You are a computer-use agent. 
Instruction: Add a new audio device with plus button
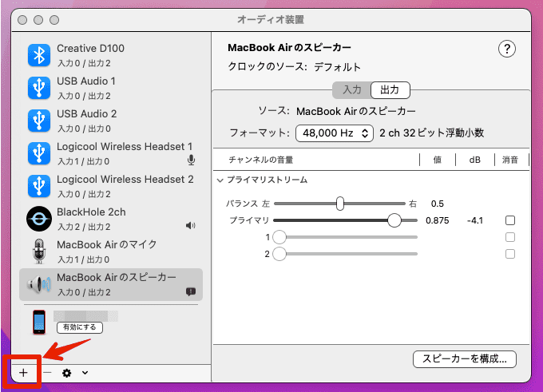pyautogui.click(x=23, y=373)
